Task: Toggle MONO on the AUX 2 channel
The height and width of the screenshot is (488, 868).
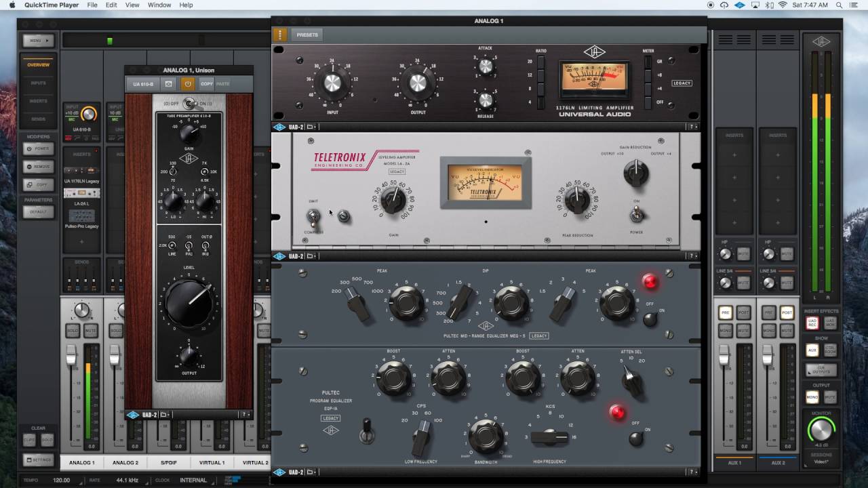Action: [768, 331]
